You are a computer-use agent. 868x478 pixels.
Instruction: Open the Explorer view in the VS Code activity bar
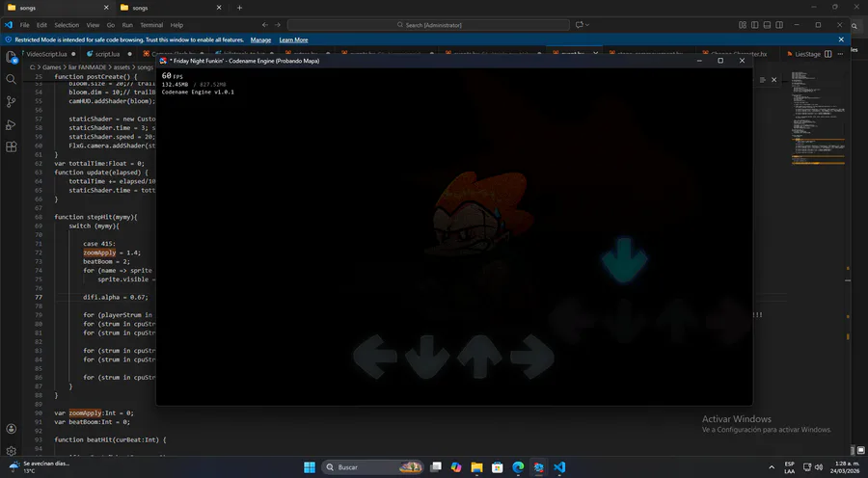pos(11,57)
